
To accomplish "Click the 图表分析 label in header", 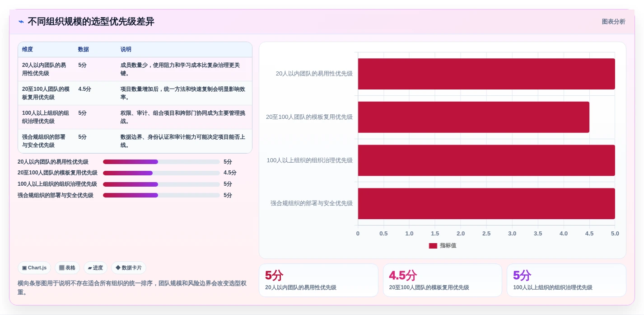I will coord(613,22).
